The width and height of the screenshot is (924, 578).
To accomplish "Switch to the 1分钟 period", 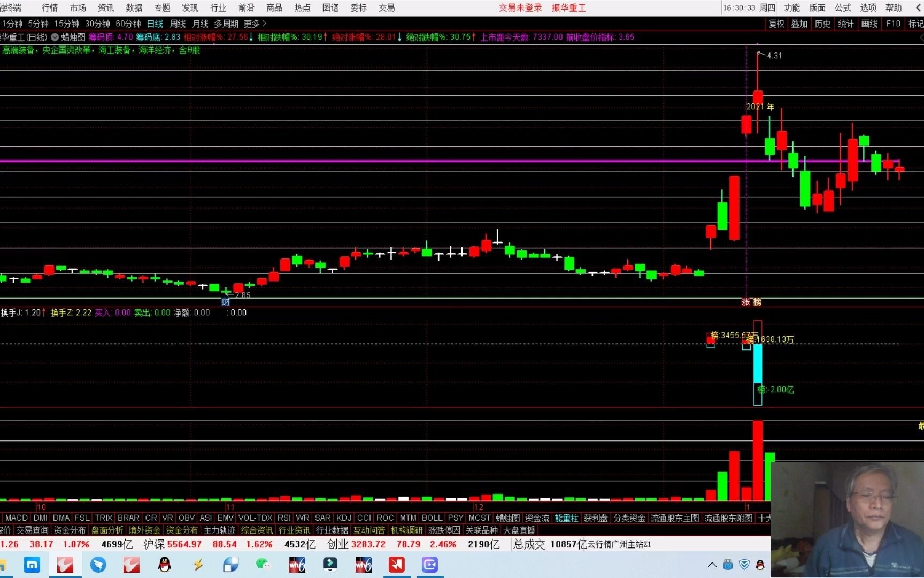I will pyautogui.click(x=12, y=24).
